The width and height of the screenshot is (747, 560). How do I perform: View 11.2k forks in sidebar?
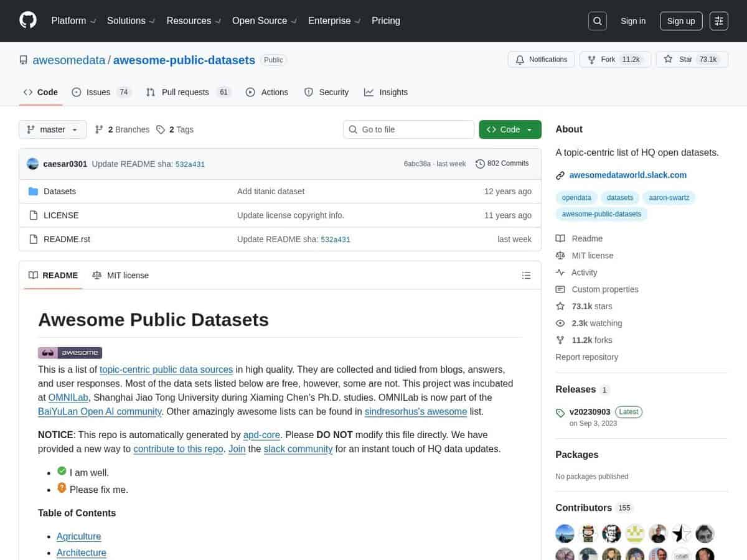584,340
